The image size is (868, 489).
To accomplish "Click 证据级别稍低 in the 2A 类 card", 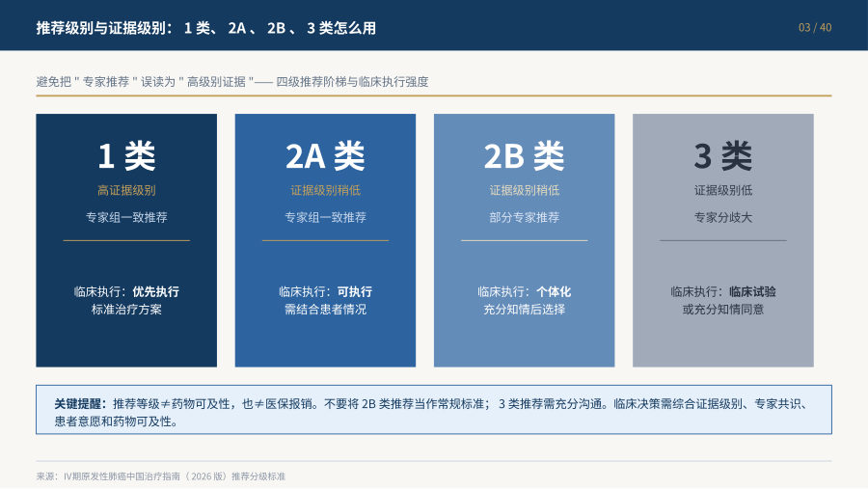I will point(325,191).
